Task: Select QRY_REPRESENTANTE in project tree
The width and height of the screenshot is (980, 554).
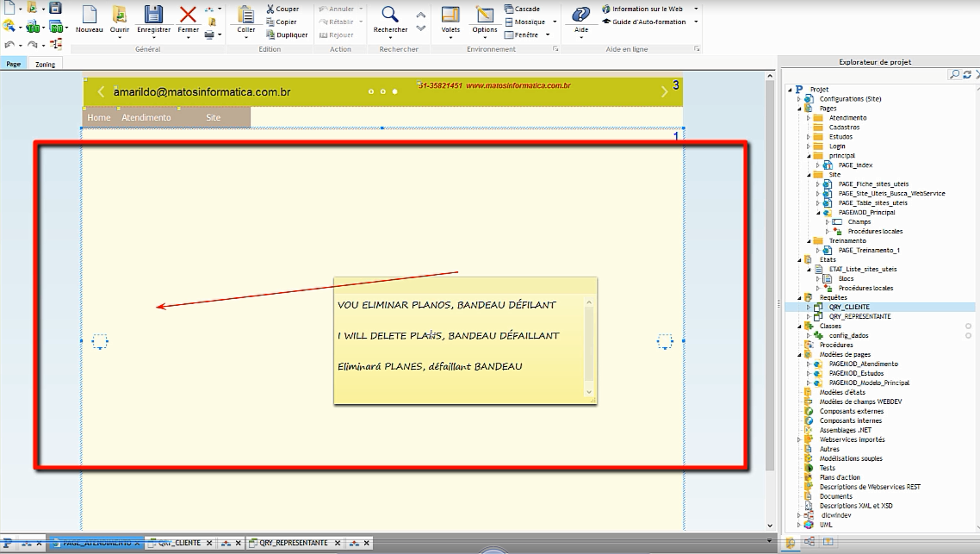Action: (859, 316)
